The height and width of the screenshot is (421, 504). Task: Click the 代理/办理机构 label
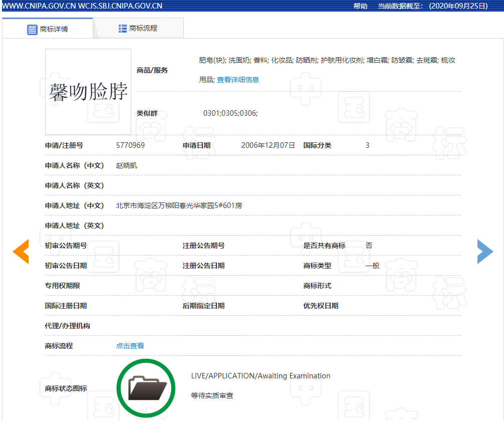[x=68, y=326]
